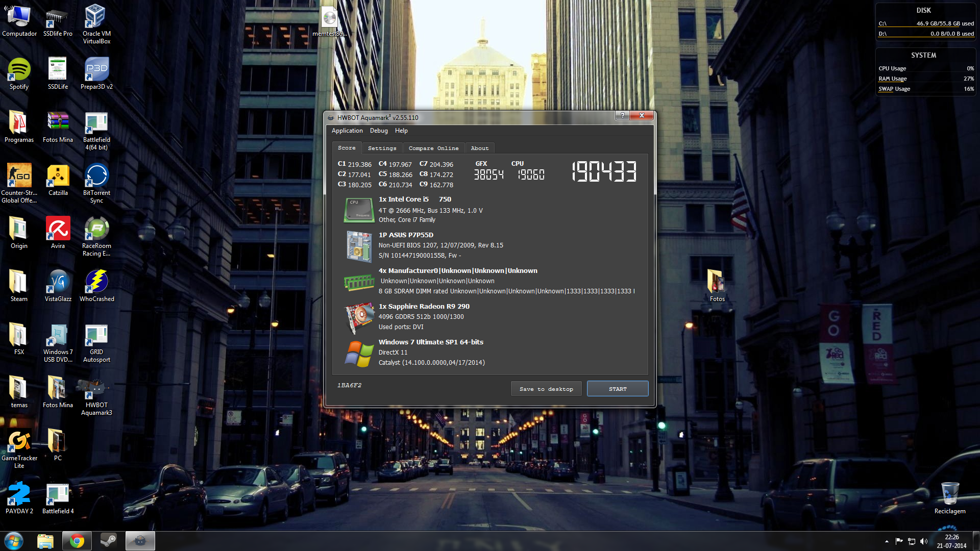
Task: Open the memtest86 disc image icon
Action: (329, 21)
